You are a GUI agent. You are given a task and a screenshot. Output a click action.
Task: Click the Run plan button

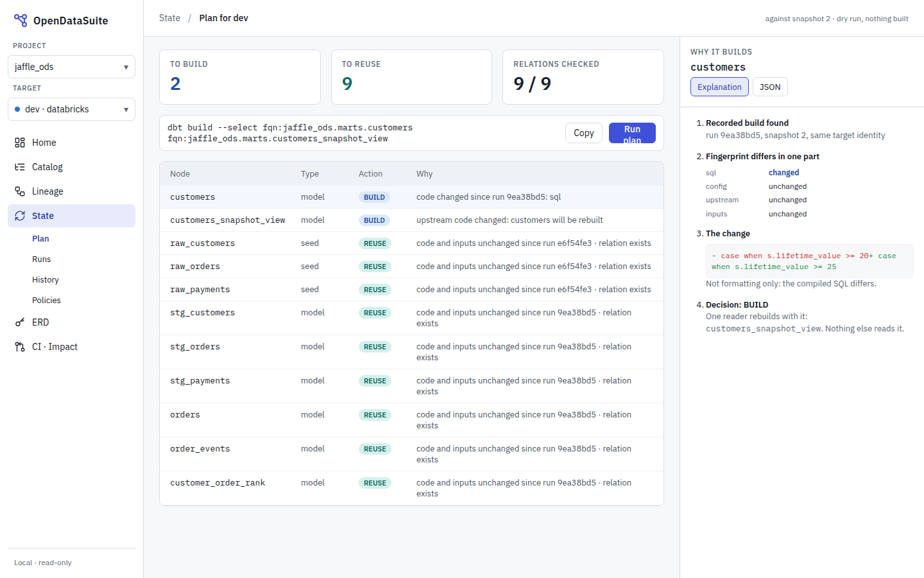point(632,133)
